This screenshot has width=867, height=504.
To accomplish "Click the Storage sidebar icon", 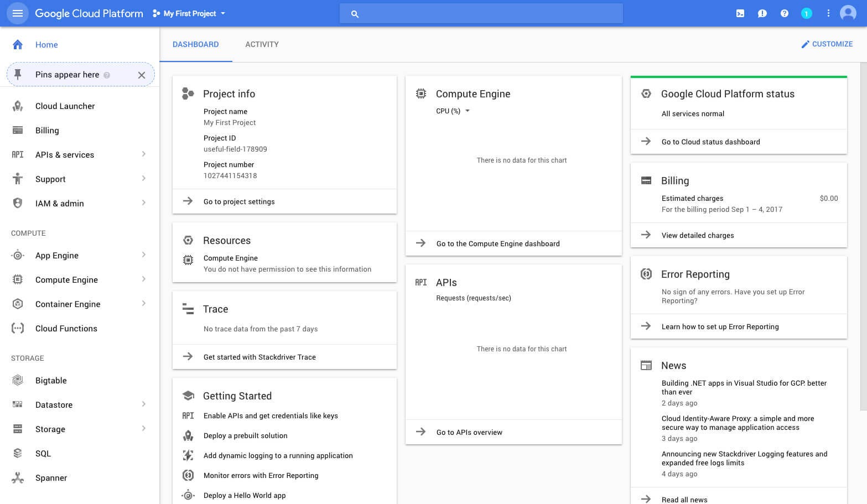I will pyautogui.click(x=18, y=429).
